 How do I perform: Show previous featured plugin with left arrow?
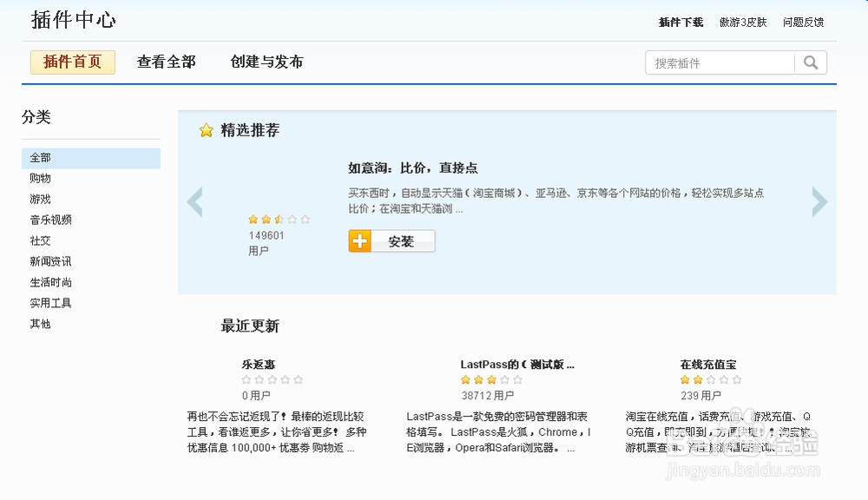pyautogui.click(x=194, y=202)
